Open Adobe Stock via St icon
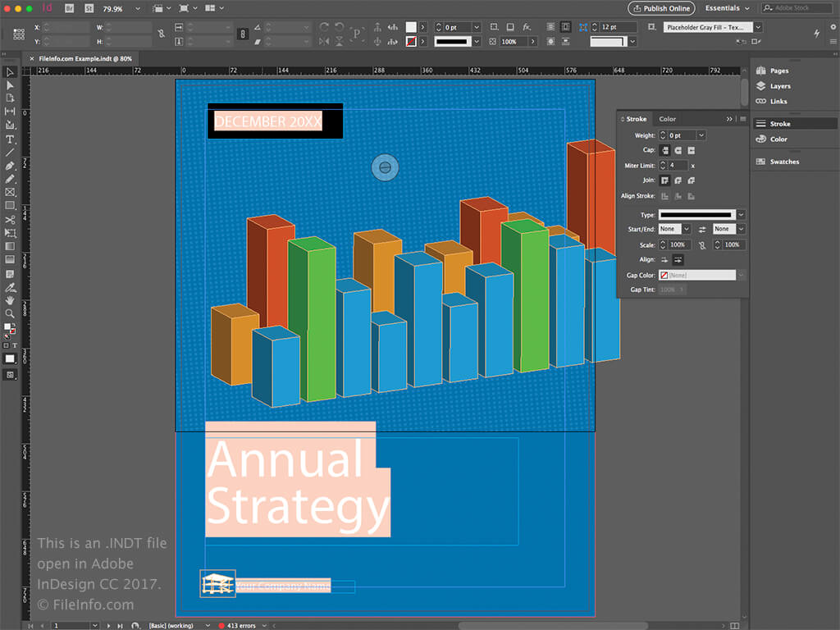 [x=89, y=8]
